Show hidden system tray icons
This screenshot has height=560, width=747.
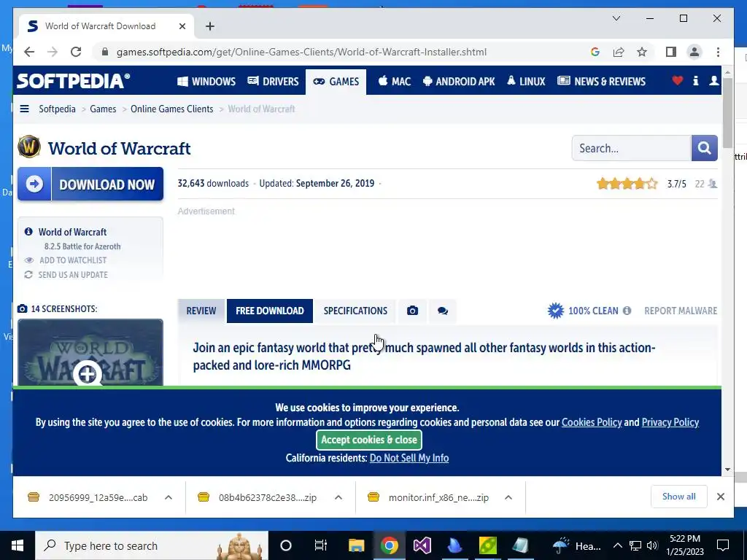[617, 545]
